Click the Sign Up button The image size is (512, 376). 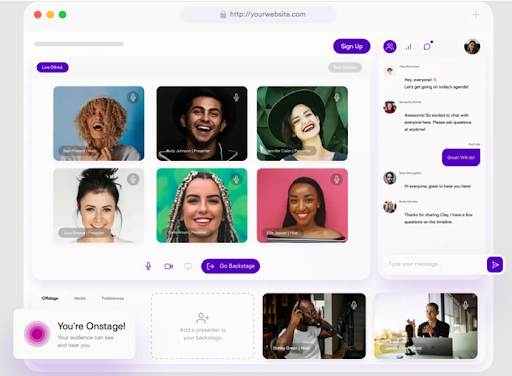tap(352, 46)
